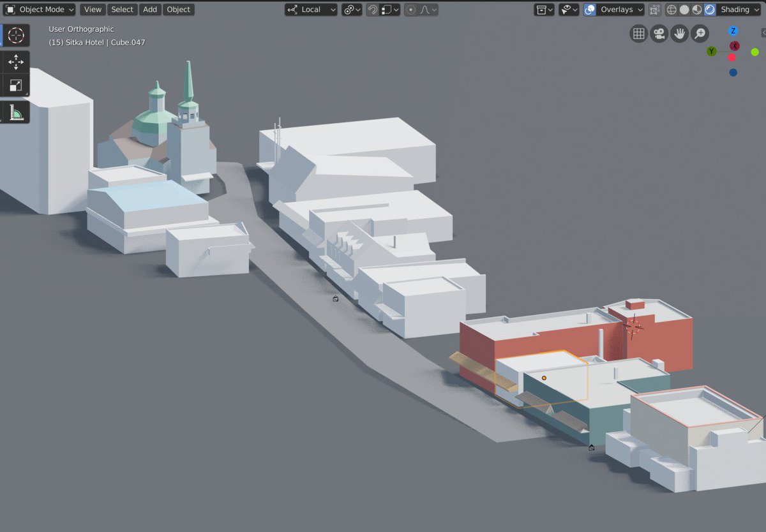Activate the Move tool in the toolbar

(15, 63)
